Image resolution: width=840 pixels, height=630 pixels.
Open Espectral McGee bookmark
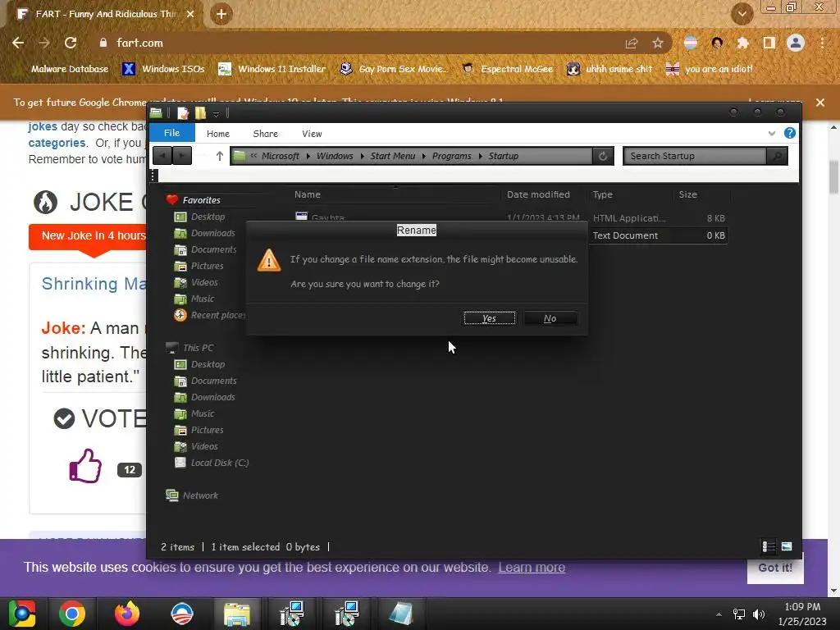[x=507, y=69]
